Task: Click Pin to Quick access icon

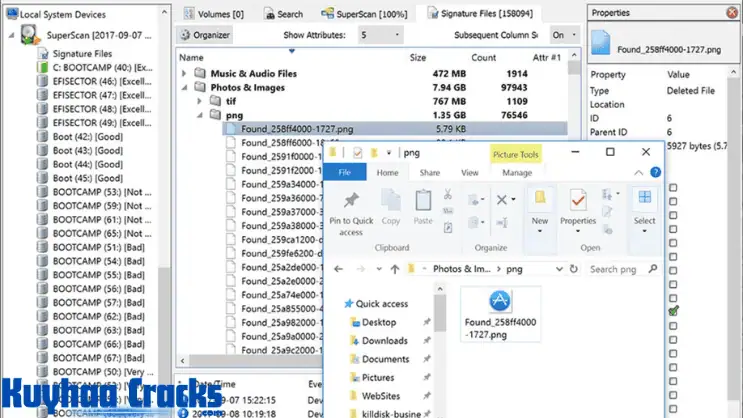Action: [350, 201]
